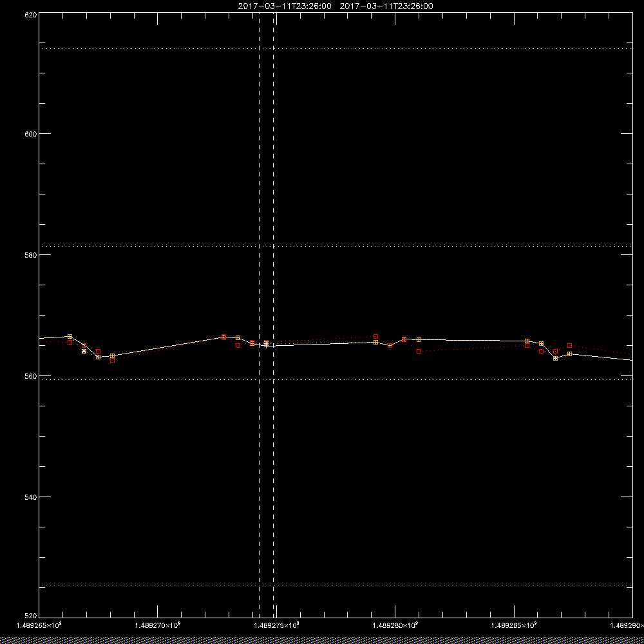Click the 1.489270×10⁹ x-axis label
Viewport: 644px width, 644px height.
click(x=158, y=625)
